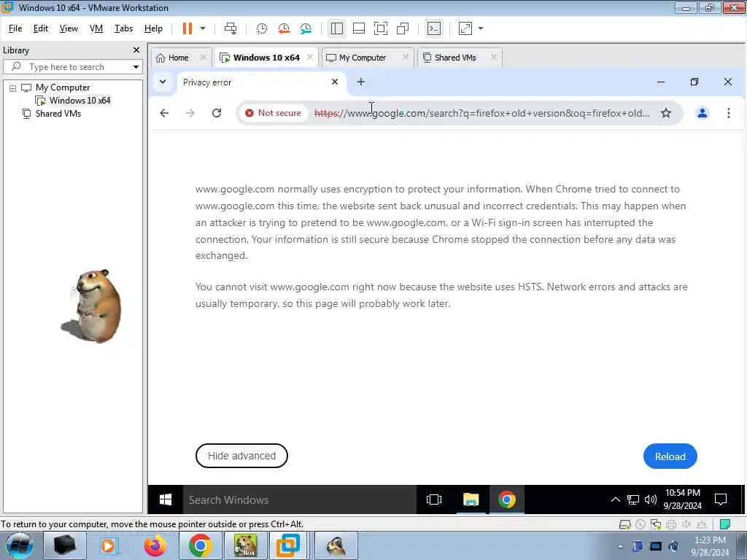Select My Computer in the Library tree
Viewport: 747px width, 560px height.
click(63, 87)
